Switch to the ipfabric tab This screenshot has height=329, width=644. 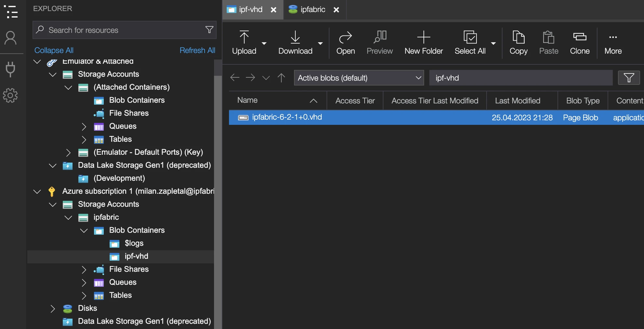(x=312, y=10)
